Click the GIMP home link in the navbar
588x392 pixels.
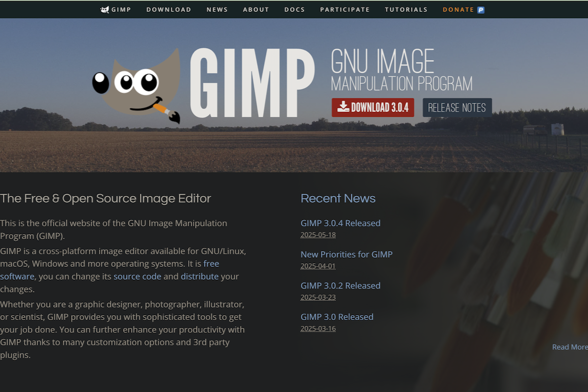pos(116,9)
